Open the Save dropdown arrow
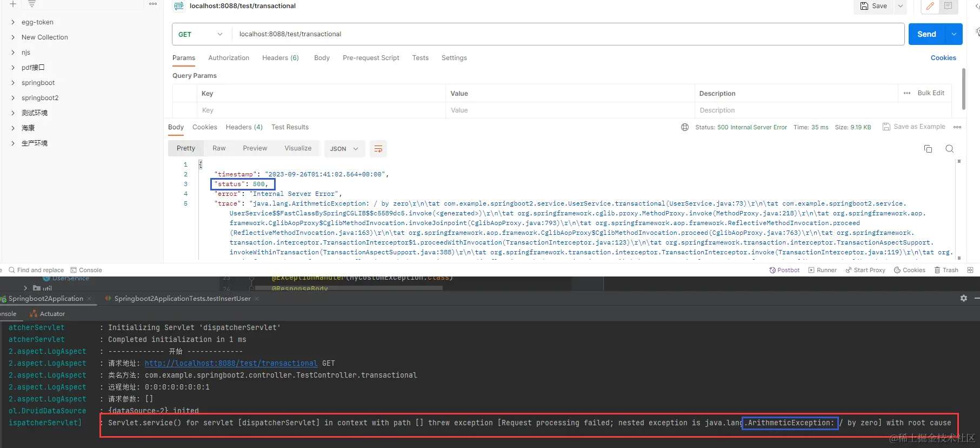980x448 pixels. (x=900, y=6)
